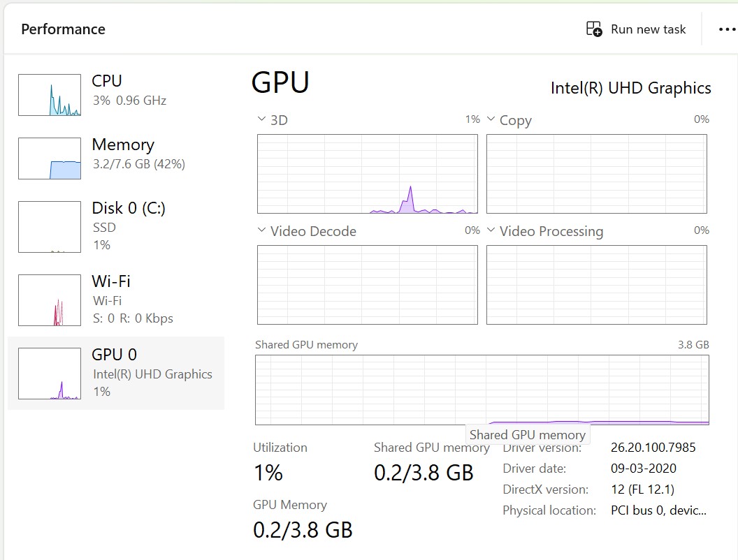This screenshot has width=738, height=560.
Task: Switch to the CPU performance view
Action: [107, 81]
